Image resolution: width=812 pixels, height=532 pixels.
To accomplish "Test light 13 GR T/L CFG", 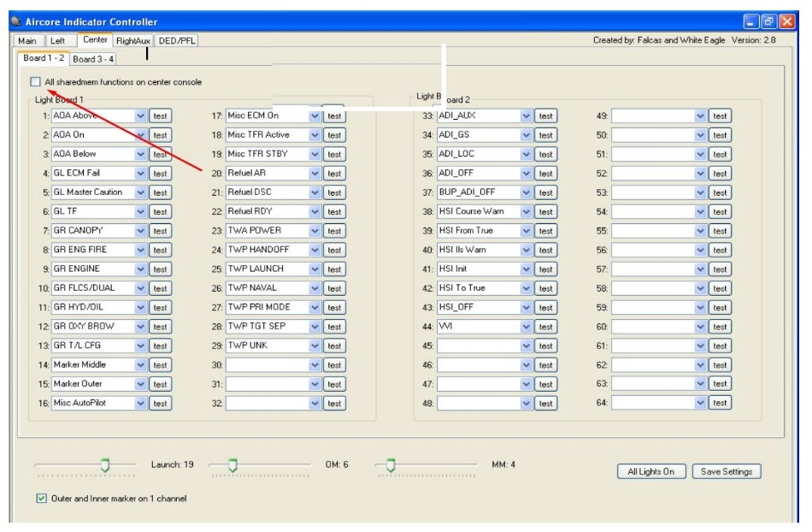I will [x=160, y=346].
